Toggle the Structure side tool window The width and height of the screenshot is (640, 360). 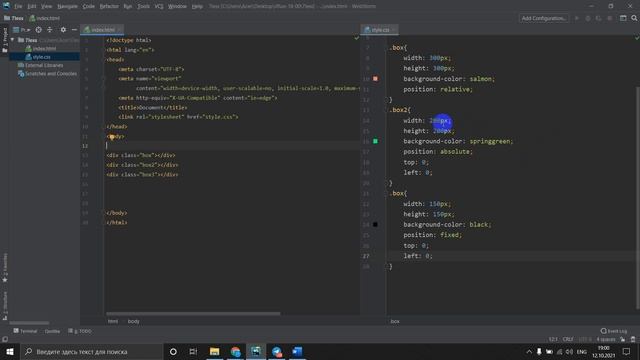coord(5,305)
